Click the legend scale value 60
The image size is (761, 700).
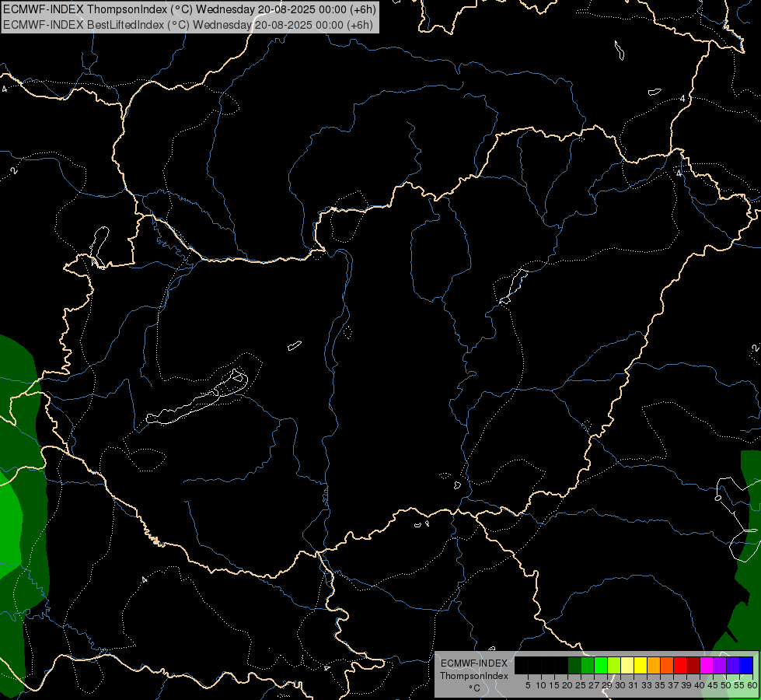752,685
